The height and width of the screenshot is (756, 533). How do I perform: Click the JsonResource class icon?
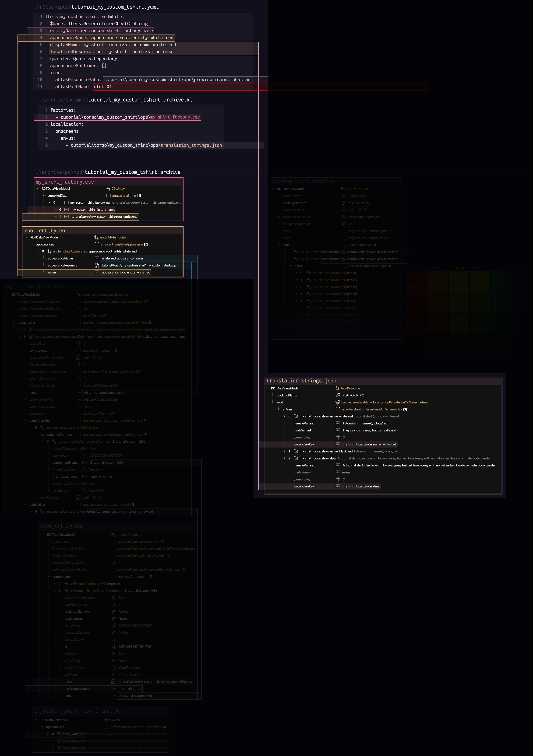click(337, 388)
